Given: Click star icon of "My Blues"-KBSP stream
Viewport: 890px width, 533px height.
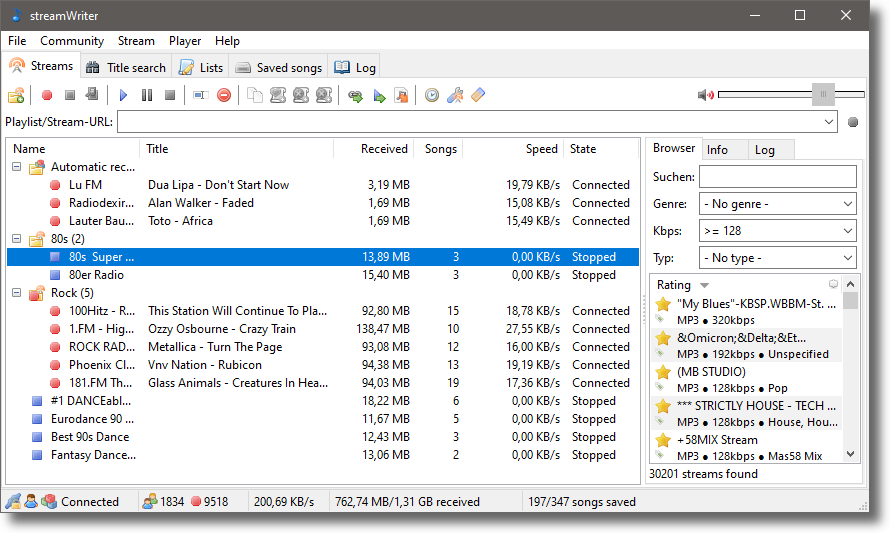Looking at the screenshot, I should click(662, 304).
